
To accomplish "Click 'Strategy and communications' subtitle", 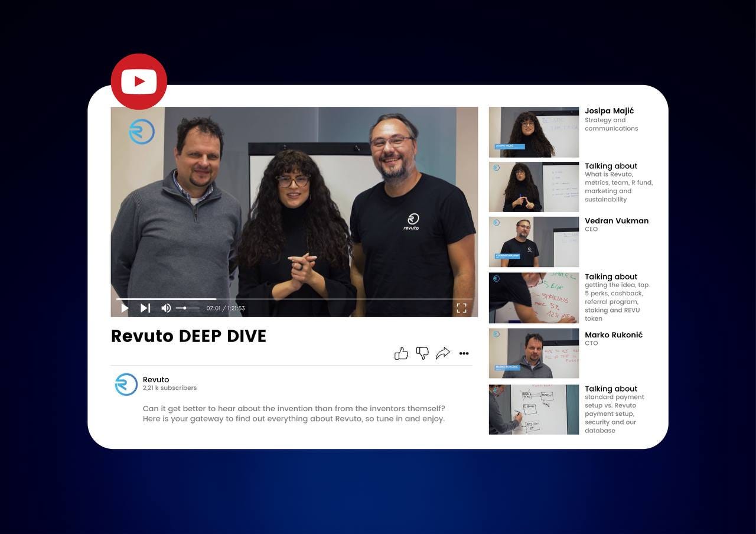I will click(611, 124).
